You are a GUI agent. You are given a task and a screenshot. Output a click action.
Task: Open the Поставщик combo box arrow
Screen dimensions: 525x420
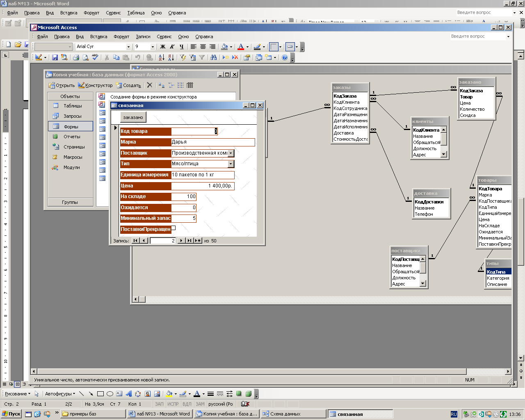click(x=231, y=153)
